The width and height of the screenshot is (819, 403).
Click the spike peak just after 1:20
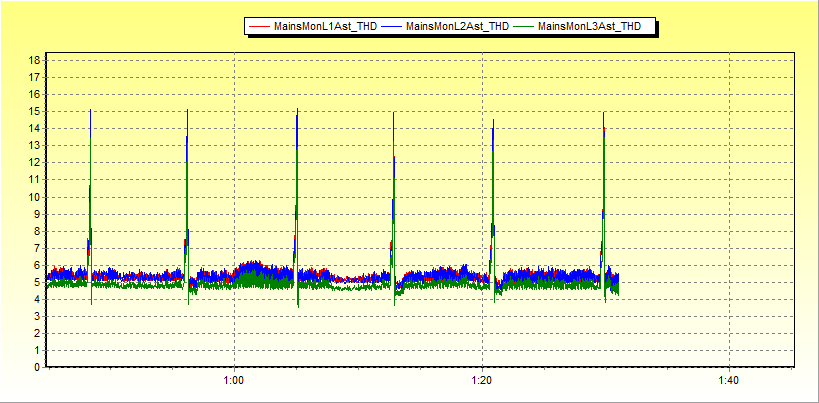coord(493,122)
